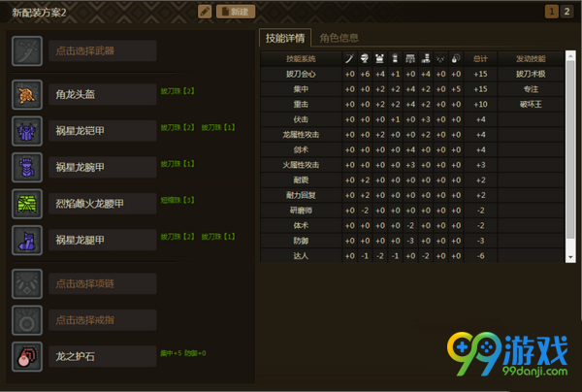Click the 技能系统 column header
This screenshot has width=582, height=392.
coord(301,58)
